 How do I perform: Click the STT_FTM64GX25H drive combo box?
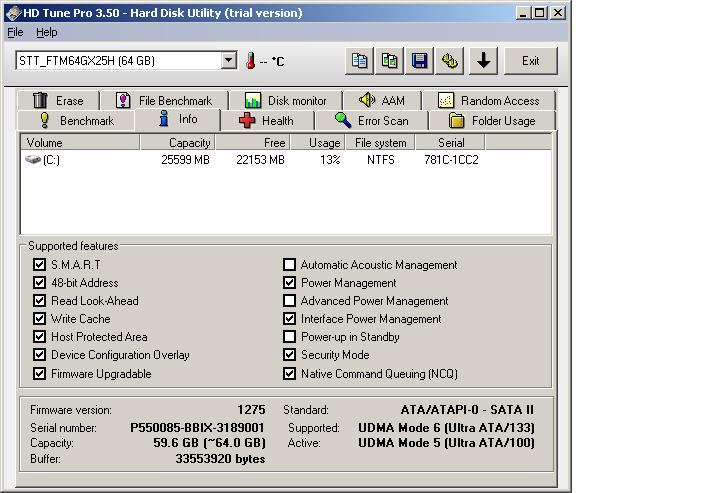pyautogui.click(x=126, y=61)
